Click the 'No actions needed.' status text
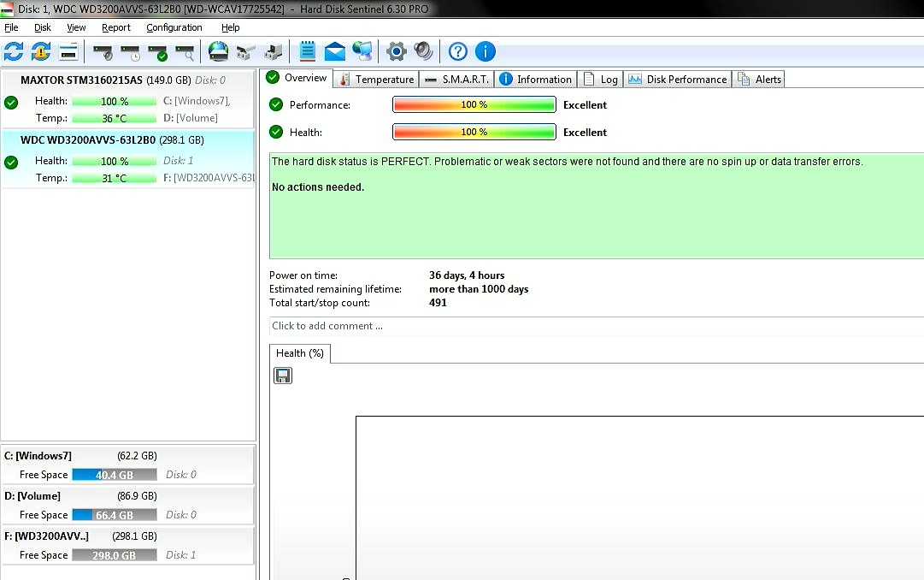924x580 pixels. (x=318, y=187)
